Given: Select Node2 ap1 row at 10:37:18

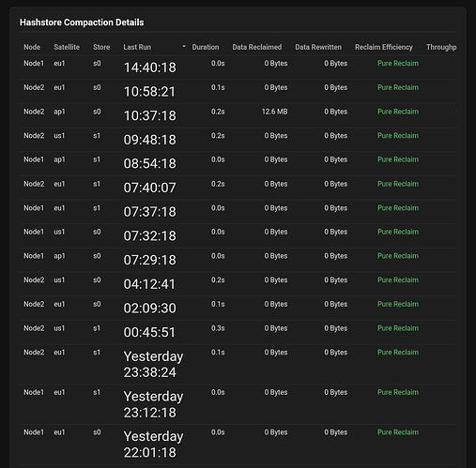Looking at the screenshot, I should coord(238,115).
